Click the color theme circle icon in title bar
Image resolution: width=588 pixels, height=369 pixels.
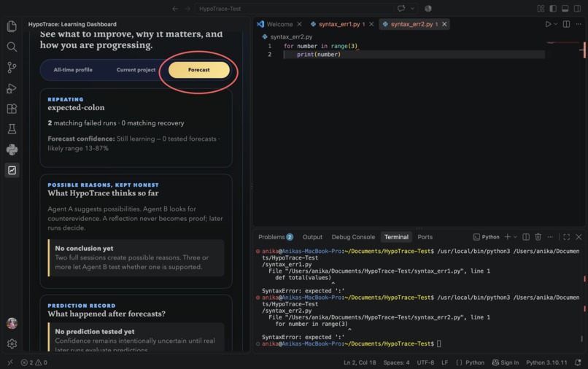point(428,8)
